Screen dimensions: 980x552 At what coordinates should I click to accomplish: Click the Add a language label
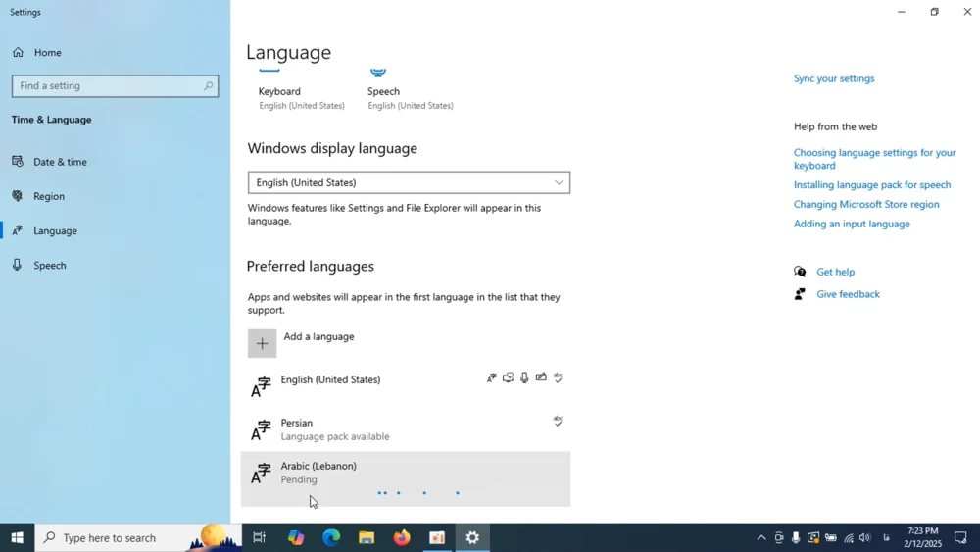click(318, 336)
